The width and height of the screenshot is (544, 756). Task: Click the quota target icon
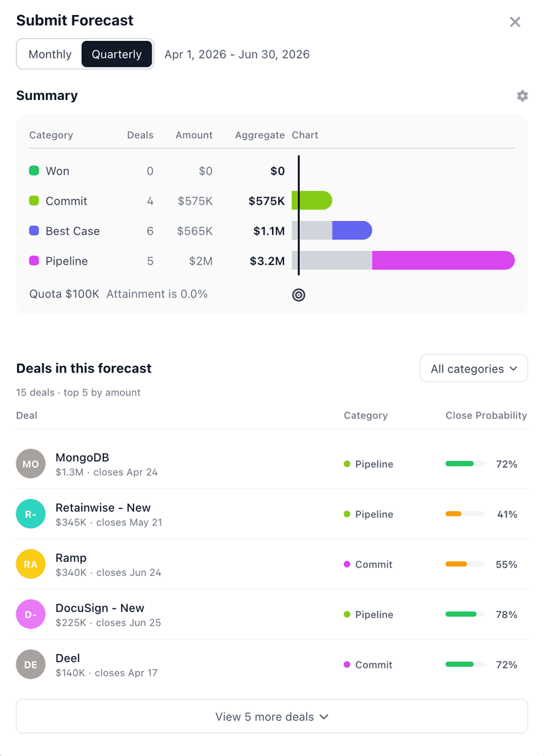click(x=299, y=294)
